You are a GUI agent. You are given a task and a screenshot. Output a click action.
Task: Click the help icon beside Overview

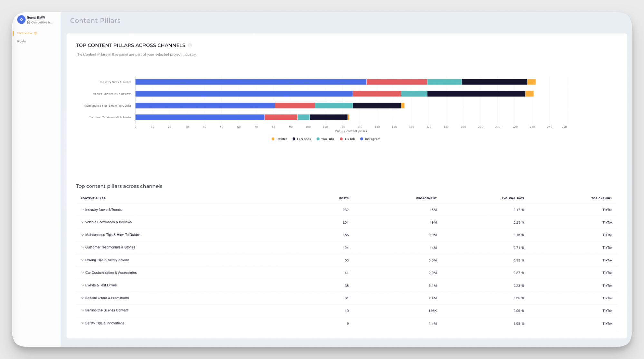coord(35,33)
